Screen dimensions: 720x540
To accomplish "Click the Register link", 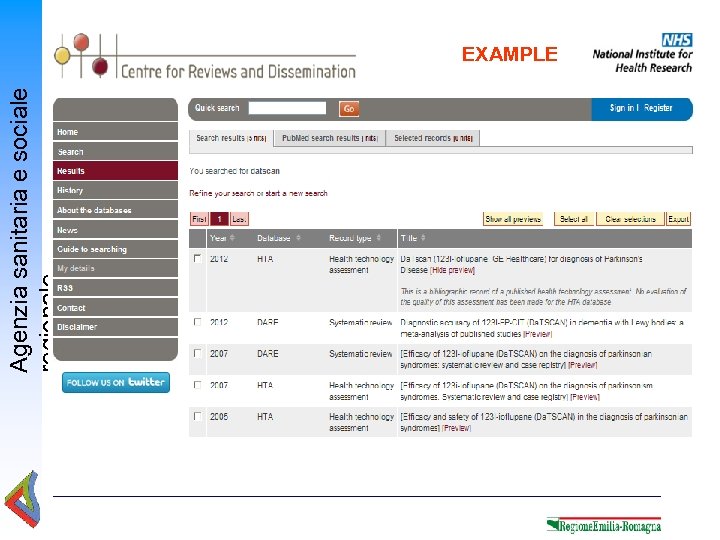I will tap(658, 108).
